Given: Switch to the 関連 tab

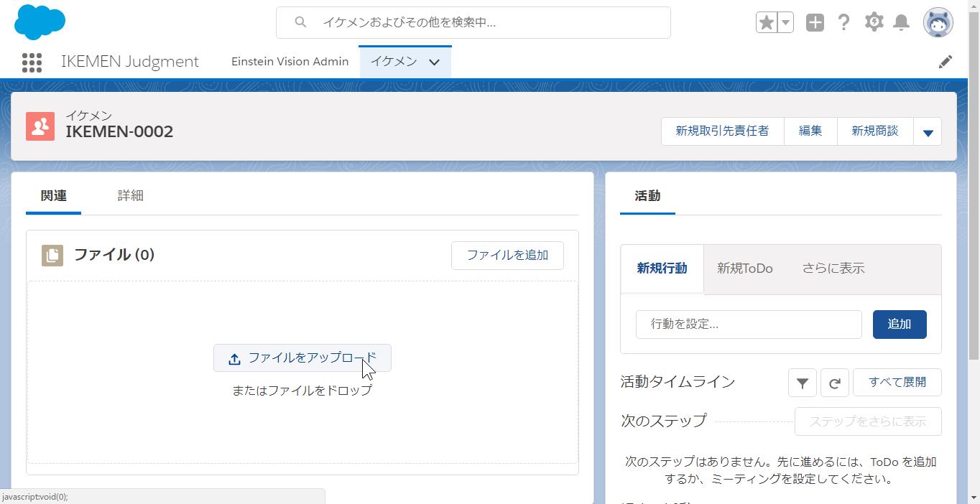Looking at the screenshot, I should pyautogui.click(x=53, y=196).
